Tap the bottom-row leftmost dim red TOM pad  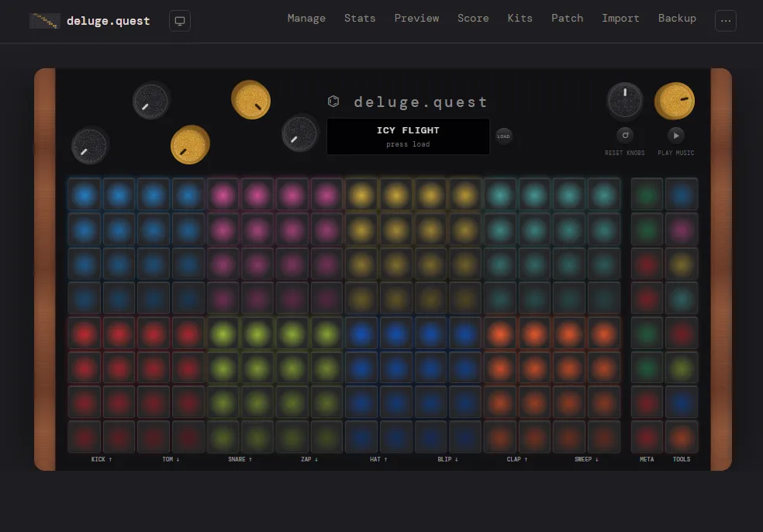(85, 437)
